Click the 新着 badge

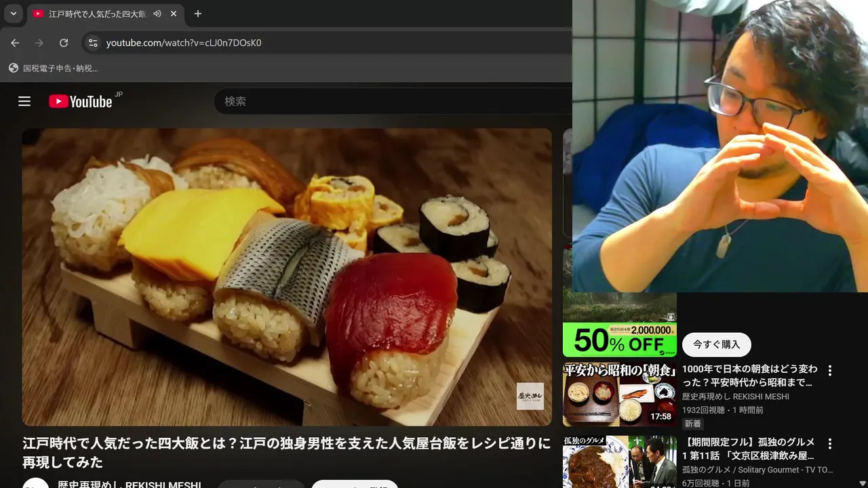(692, 424)
